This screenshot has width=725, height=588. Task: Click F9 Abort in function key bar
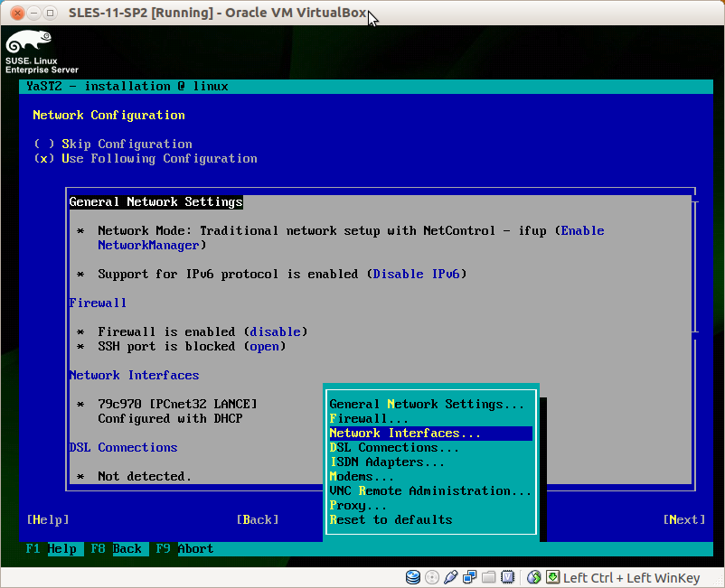pyautogui.click(x=184, y=549)
